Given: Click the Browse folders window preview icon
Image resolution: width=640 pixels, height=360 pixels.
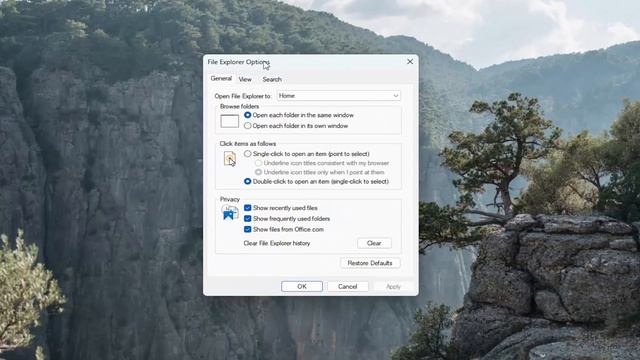Looking at the screenshot, I should coord(229,121).
